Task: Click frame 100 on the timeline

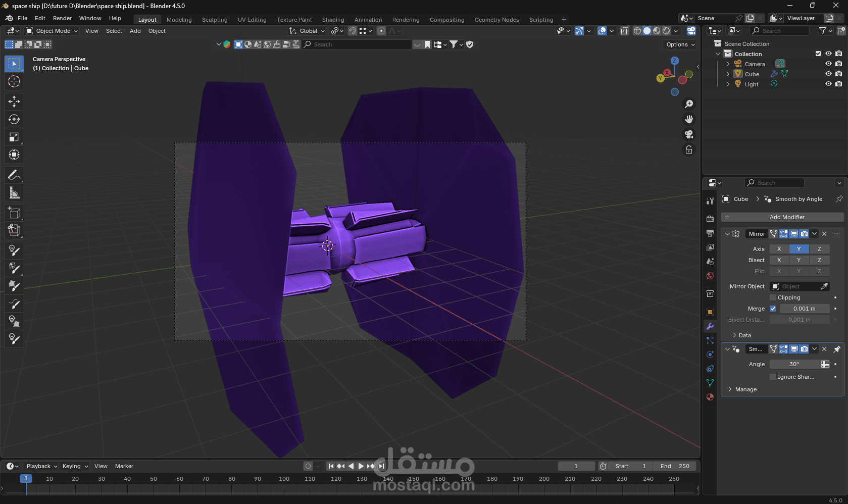Action: tap(284, 479)
